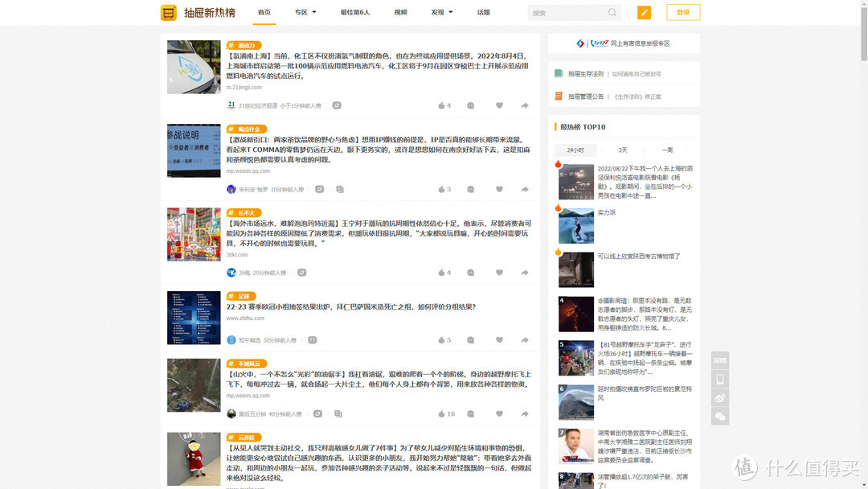Click the 云养娃 topic tag
868x489 pixels.
coord(244,438)
